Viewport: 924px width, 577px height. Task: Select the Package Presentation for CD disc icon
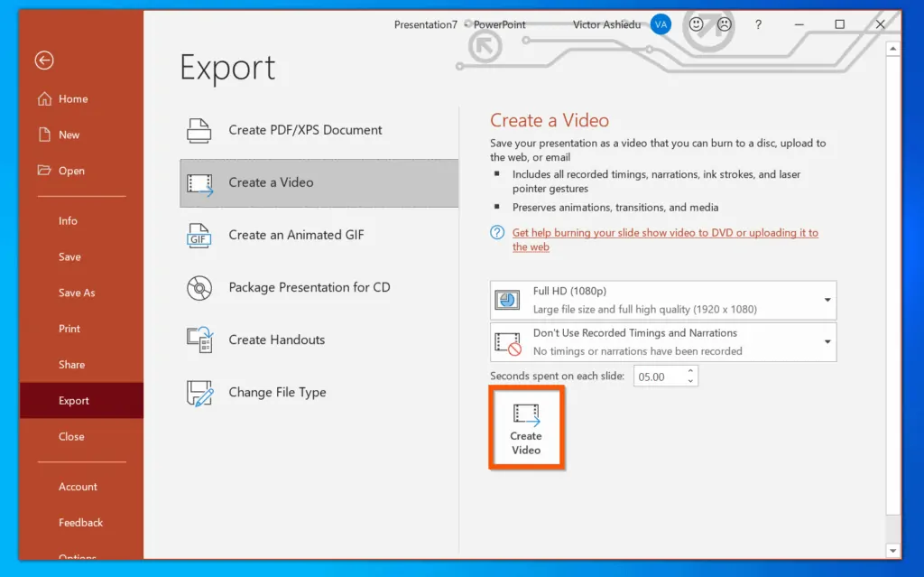point(199,287)
